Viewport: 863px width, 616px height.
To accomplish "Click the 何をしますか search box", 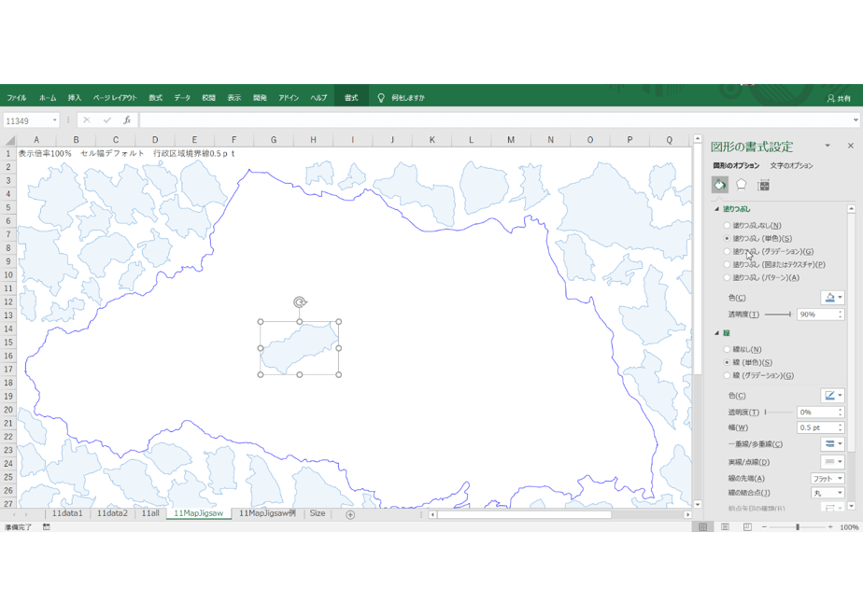I will coord(408,98).
